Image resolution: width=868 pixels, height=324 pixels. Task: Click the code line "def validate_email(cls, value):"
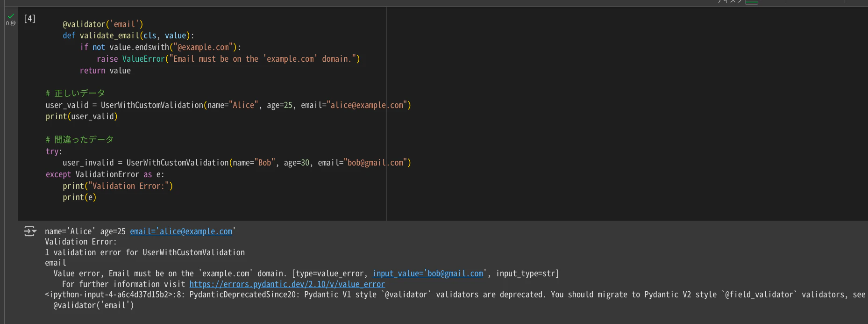(x=128, y=36)
